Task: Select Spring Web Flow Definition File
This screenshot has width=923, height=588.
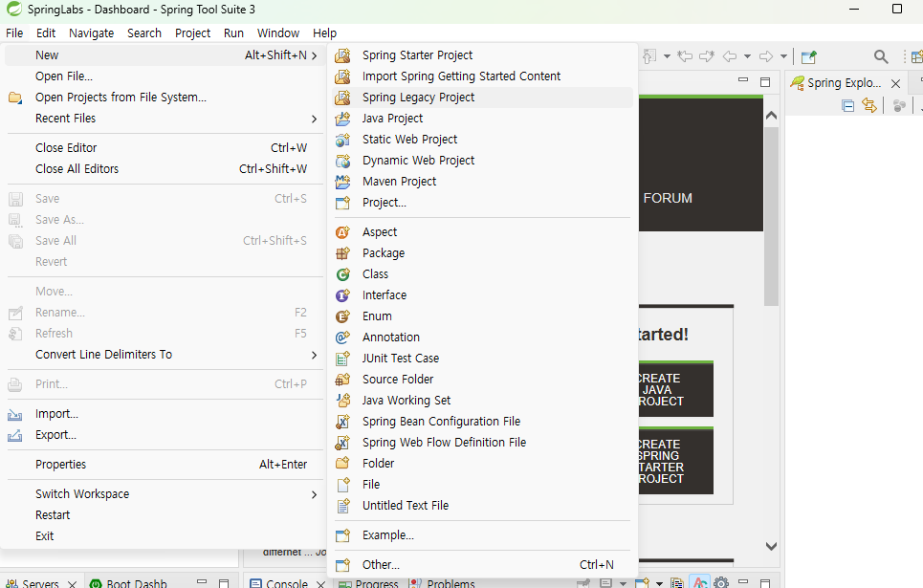Action: tap(482, 443)
